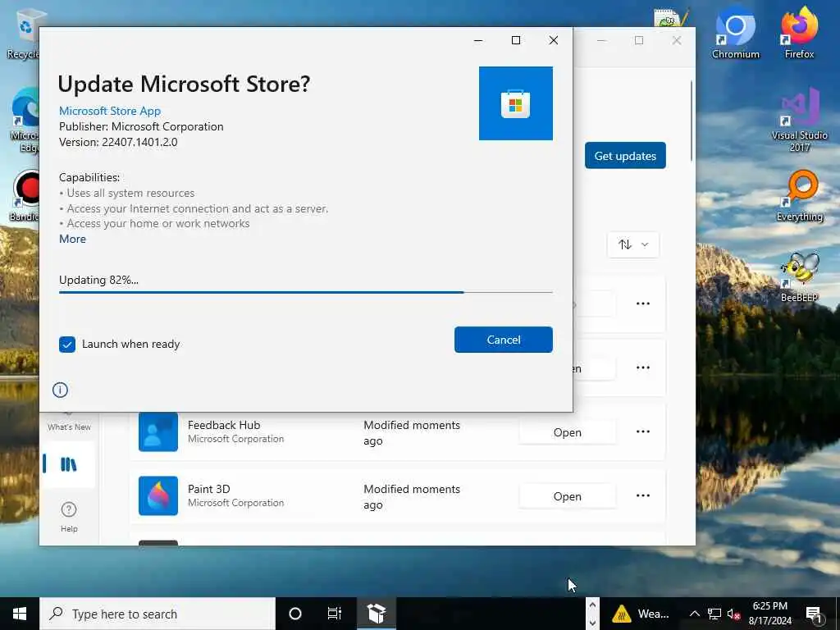Open options menu for Feedback Hub row
Screen dimensions: 840x630
click(643, 431)
